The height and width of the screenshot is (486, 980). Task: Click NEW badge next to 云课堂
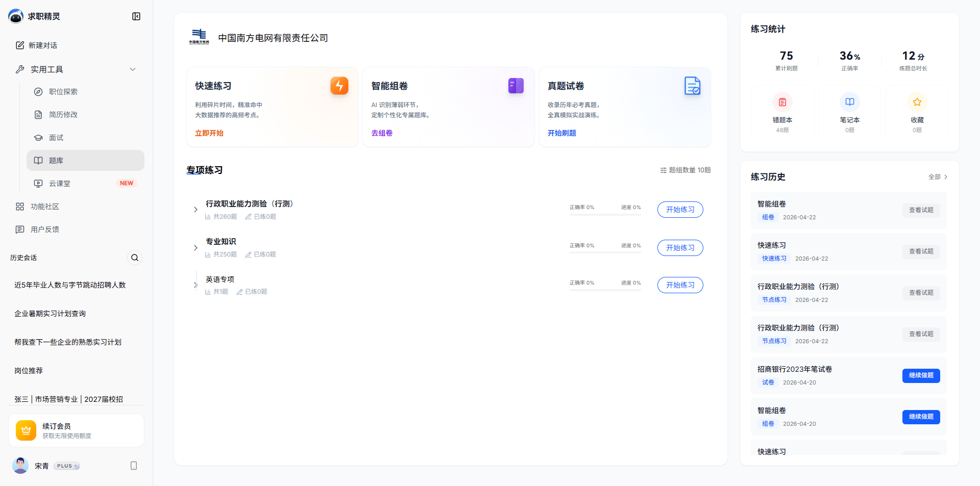(x=127, y=184)
